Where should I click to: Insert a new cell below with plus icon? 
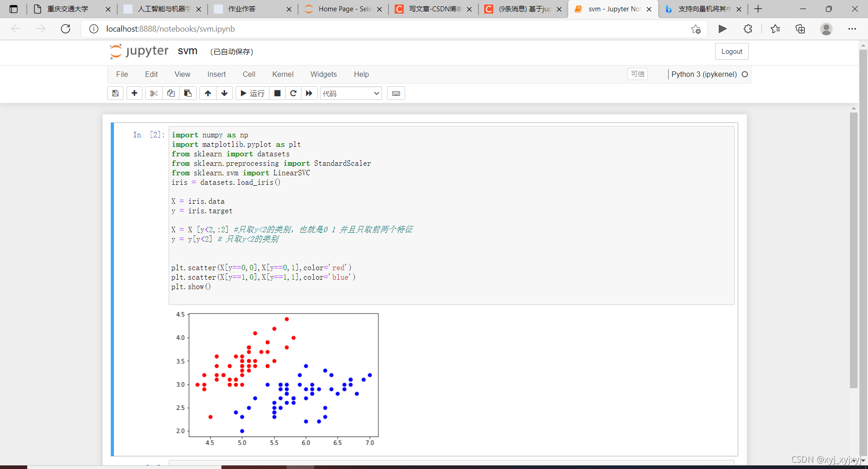(134, 93)
